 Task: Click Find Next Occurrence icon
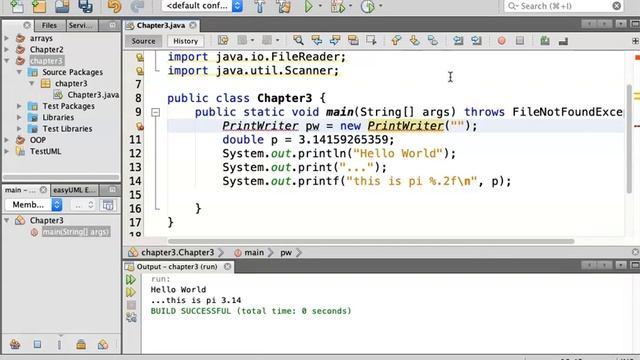[335, 40]
